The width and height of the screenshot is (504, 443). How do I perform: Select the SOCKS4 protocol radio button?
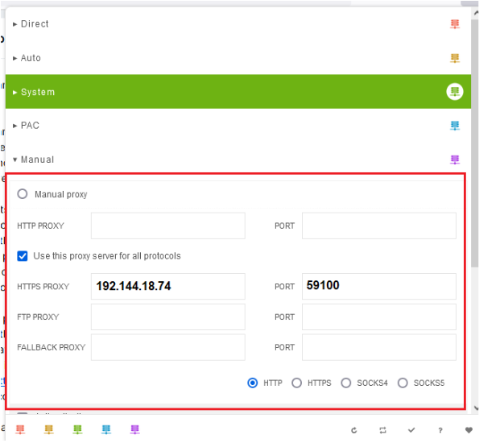click(346, 383)
